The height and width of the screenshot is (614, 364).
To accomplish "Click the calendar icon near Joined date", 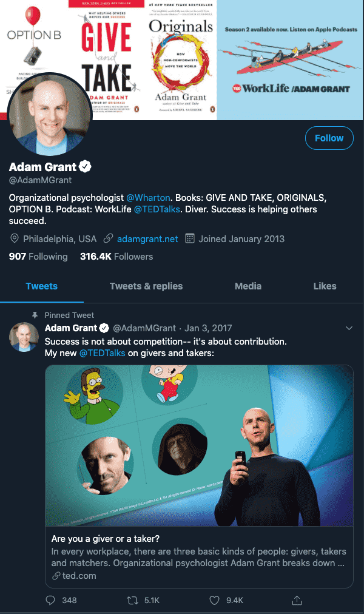I will click(189, 238).
